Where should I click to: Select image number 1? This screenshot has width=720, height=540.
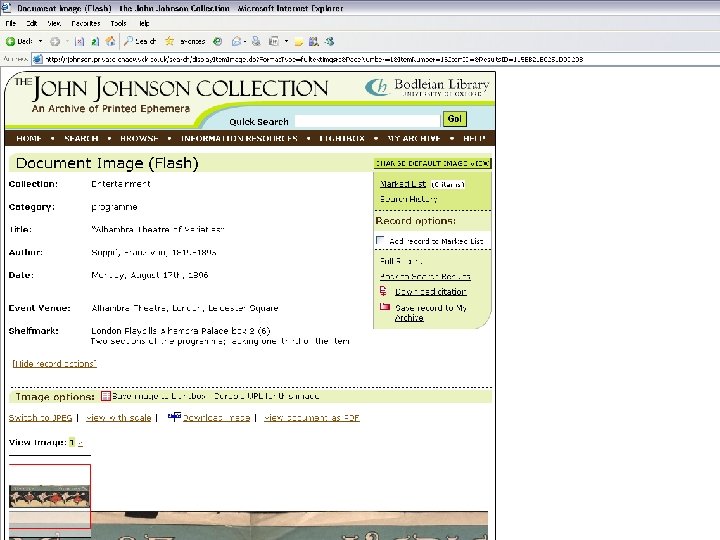click(x=72, y=443)
